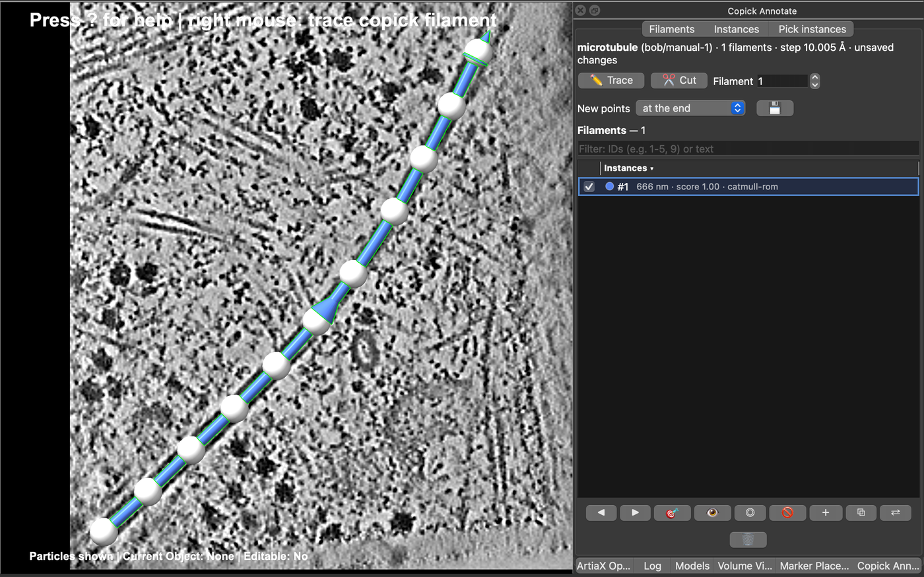The image size is (924, 577).
Task: Open the New points dropdown
Action: tap(690, 108)
